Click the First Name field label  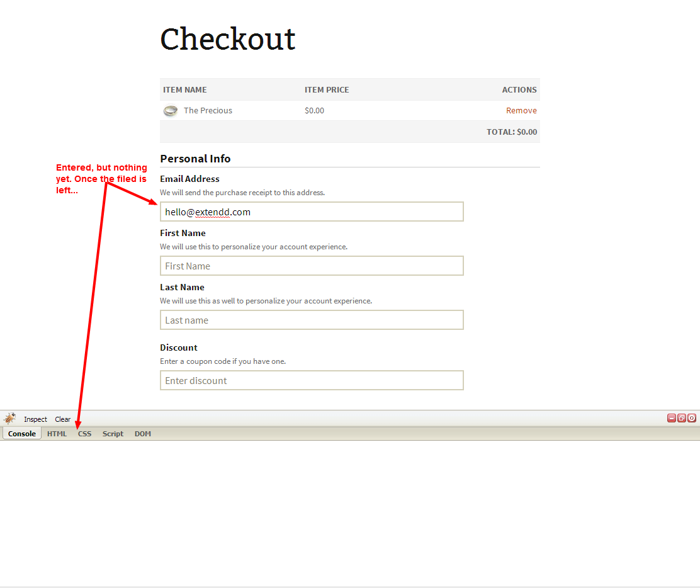(183, 233)
